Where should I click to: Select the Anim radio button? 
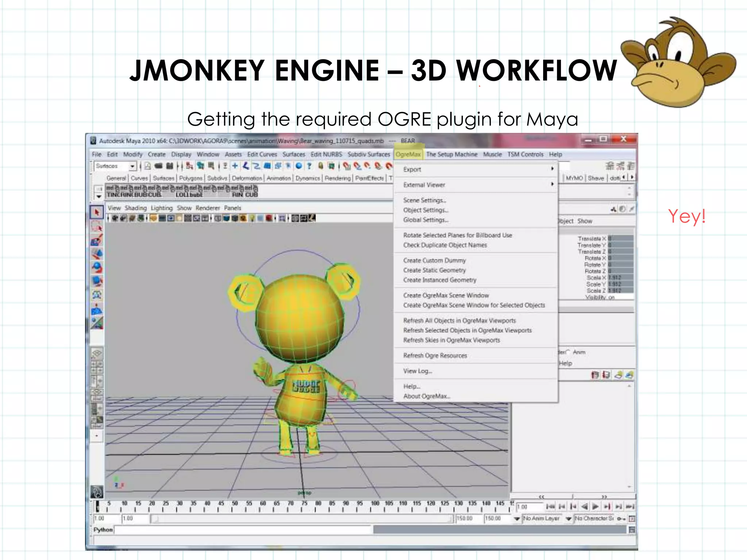[x=569, y=352]
